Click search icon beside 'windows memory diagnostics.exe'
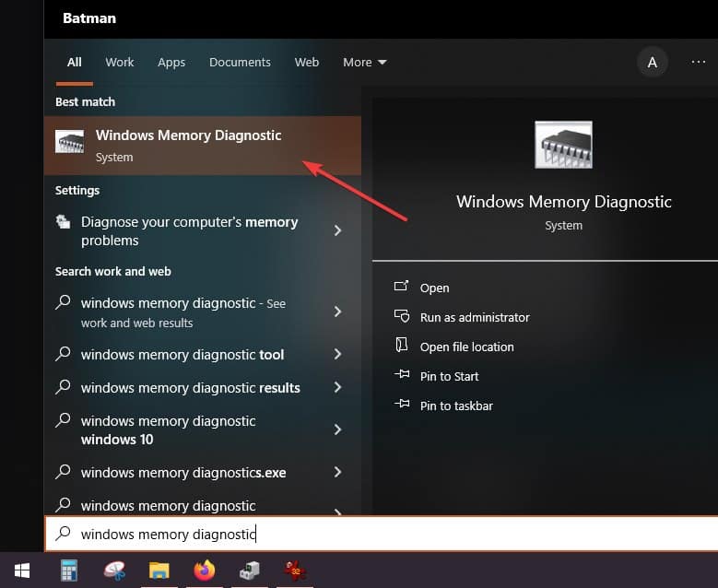Image resolution: width=718 pixels, height=588 pixels. point(63,472)
